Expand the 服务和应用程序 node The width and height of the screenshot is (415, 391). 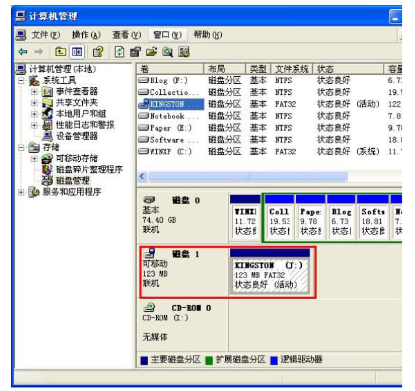point(21,192)
